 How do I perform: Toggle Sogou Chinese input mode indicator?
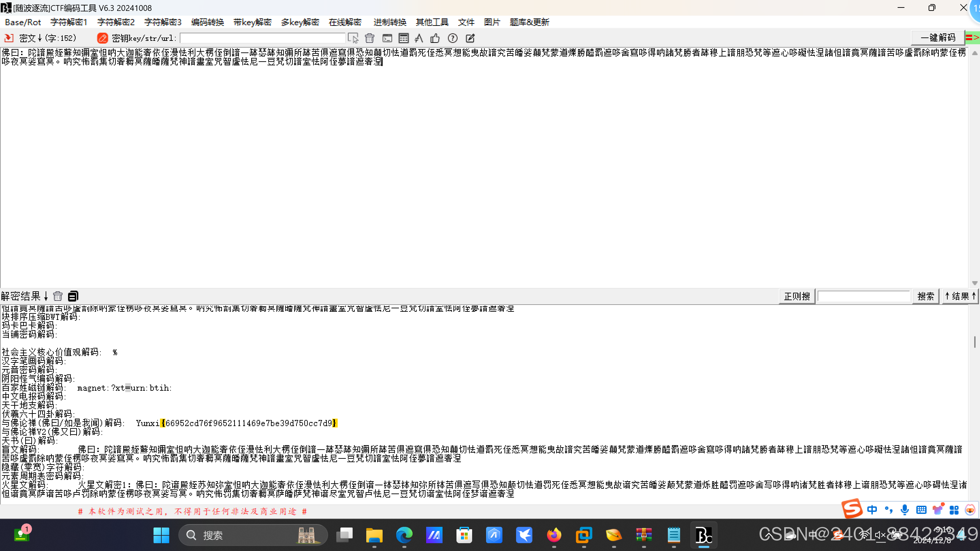872,510
